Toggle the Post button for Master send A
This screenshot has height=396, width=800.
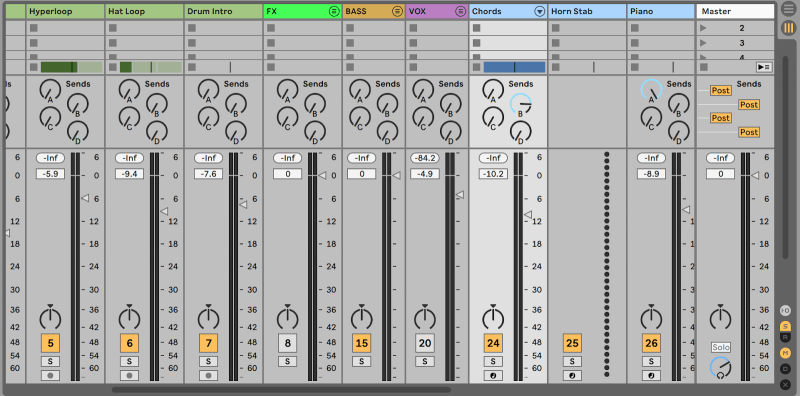coord(721,90)
